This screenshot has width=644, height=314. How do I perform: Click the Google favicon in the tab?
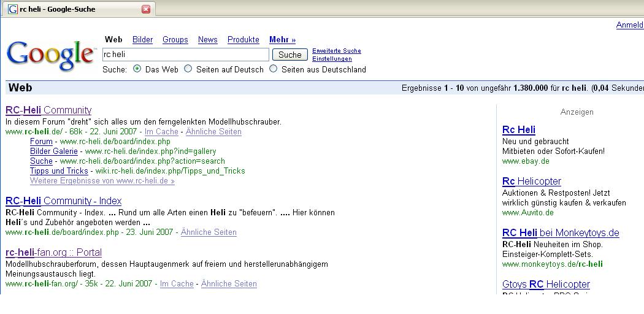tap(12, 9)
